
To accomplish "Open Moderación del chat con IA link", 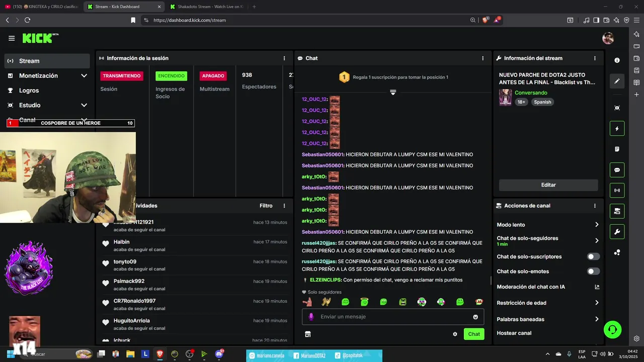I will [548, 287].
